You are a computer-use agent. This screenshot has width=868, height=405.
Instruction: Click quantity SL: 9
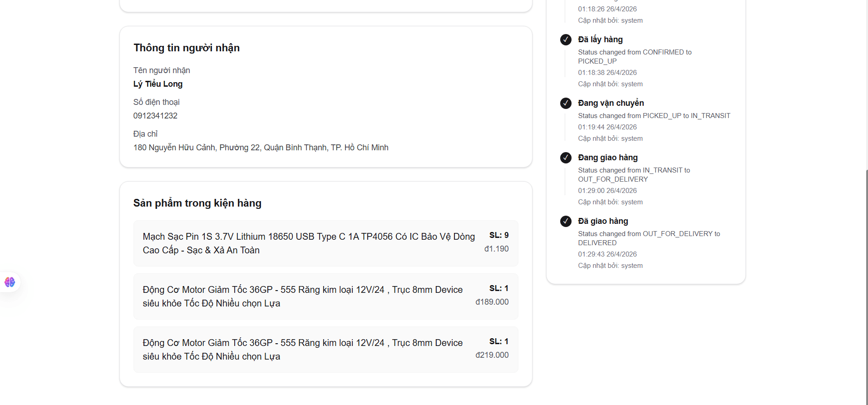point(499,235)
